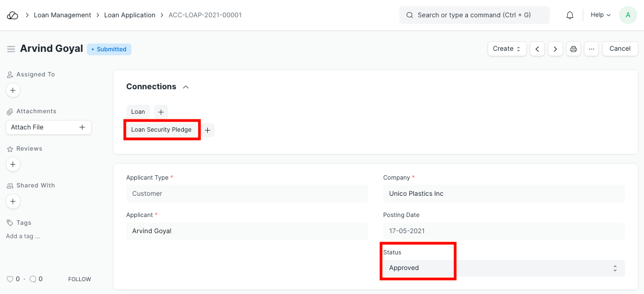Viewport: 644px width, 294px height.
Task: Click the plus under Assigned To
Action: point(13,90)
